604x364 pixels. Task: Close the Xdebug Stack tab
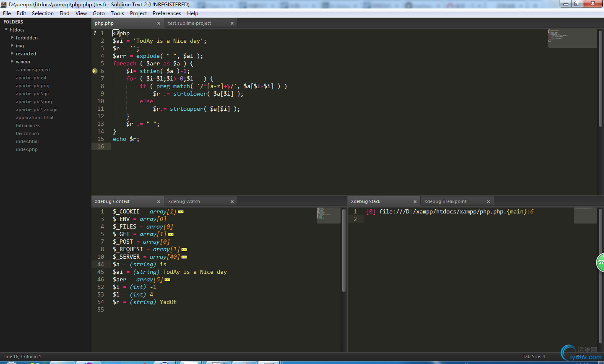(415, 202)
